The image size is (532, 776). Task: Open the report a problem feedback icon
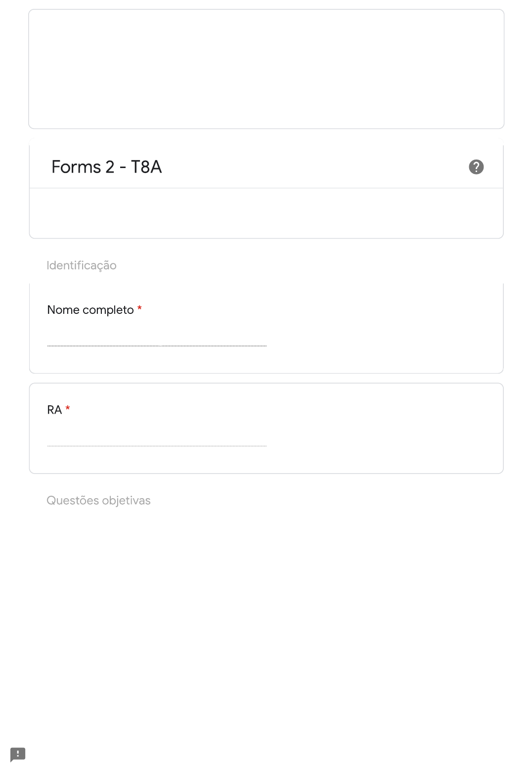(x=18, y=754)
